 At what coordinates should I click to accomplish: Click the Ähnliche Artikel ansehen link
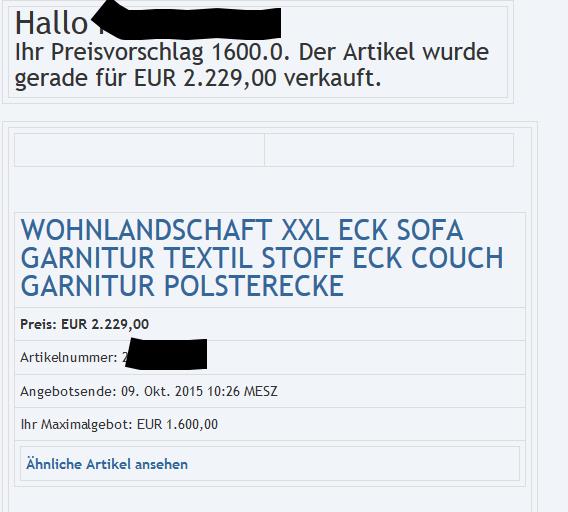coord(107,464)
